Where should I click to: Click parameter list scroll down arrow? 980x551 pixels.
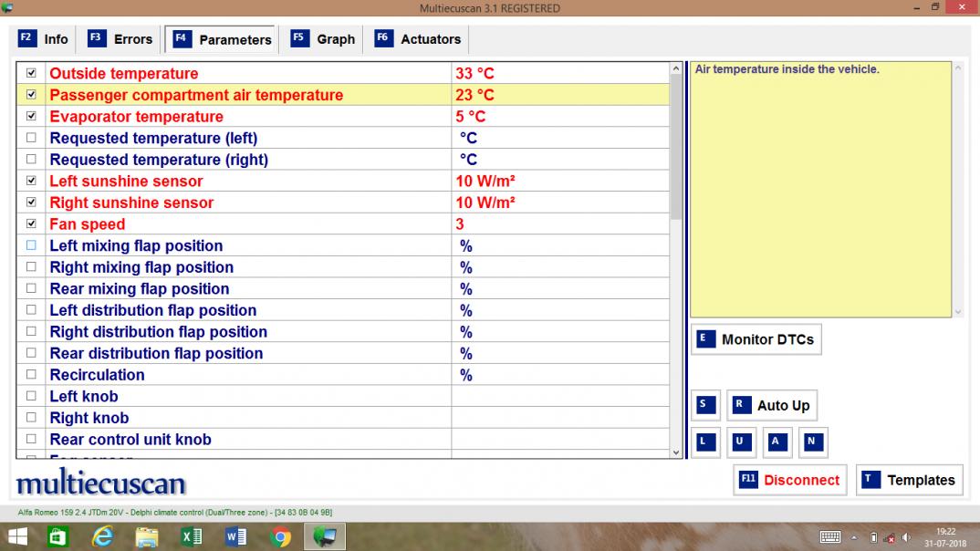(x=675, y=452)
